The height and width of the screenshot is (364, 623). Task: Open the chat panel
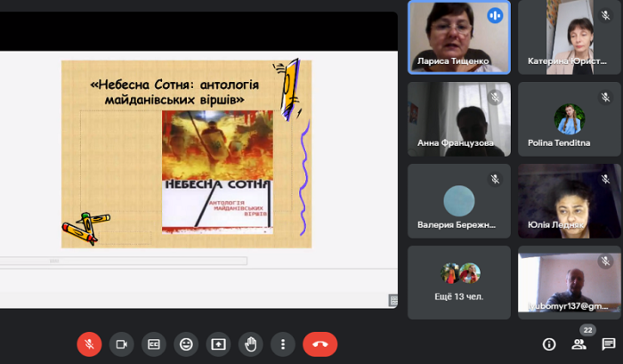pyautogui.click(x=609, y=344)
